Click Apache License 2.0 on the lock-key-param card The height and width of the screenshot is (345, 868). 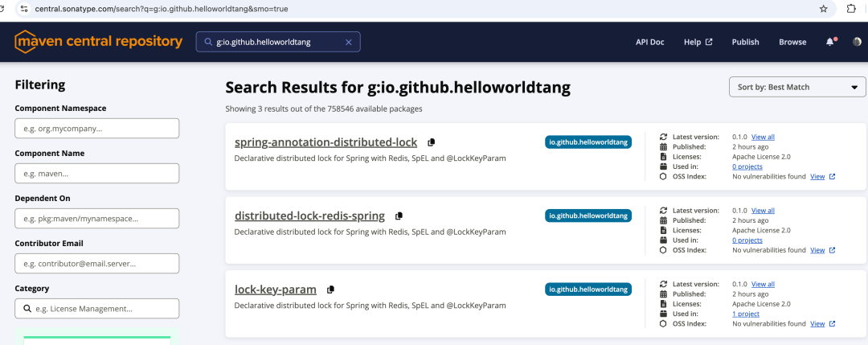tap(761, 304)
